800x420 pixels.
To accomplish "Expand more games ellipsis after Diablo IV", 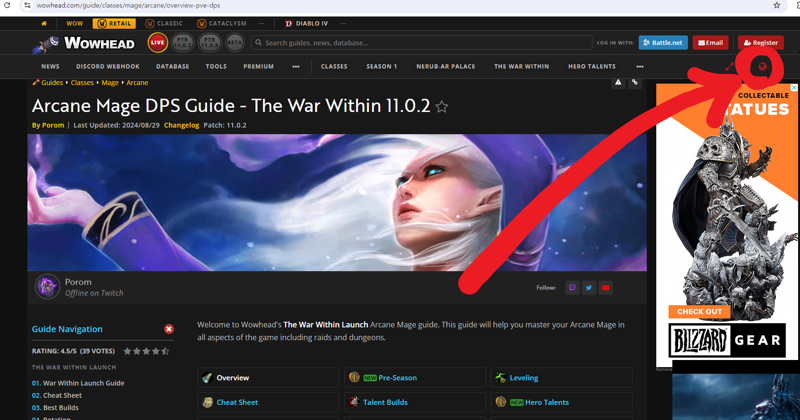I will coord(343,23).
